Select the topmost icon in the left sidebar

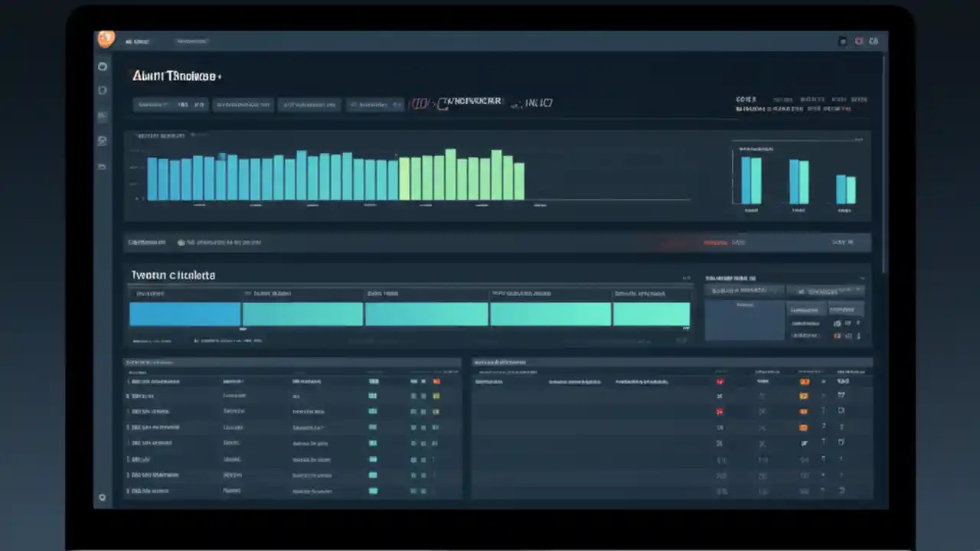[x=102, y=67]
